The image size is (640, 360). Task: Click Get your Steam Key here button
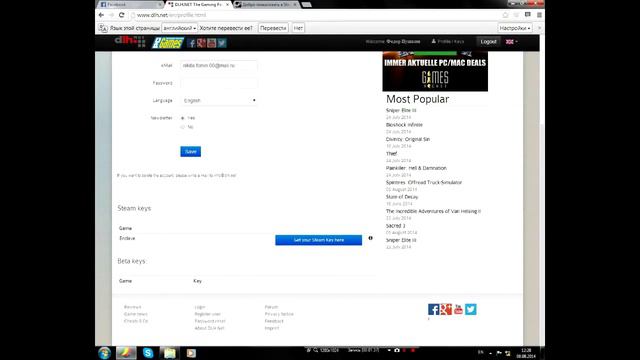319,240
